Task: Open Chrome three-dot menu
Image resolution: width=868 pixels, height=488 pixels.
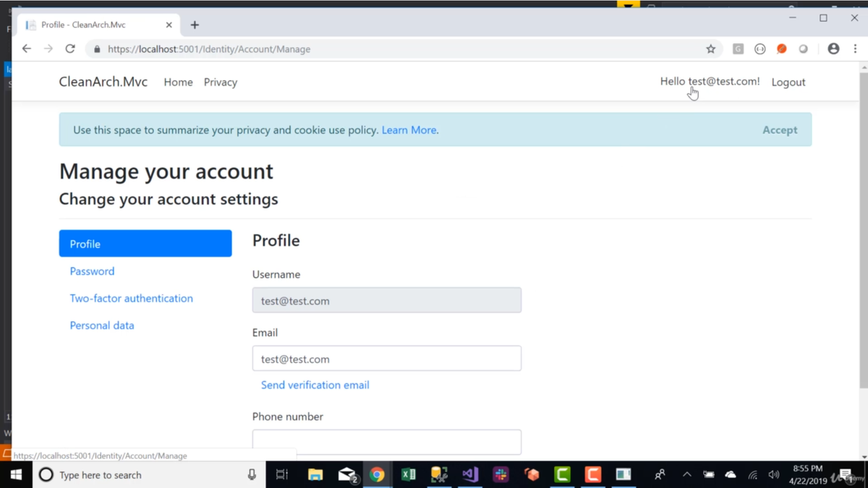Action: [x=855, y=49]
